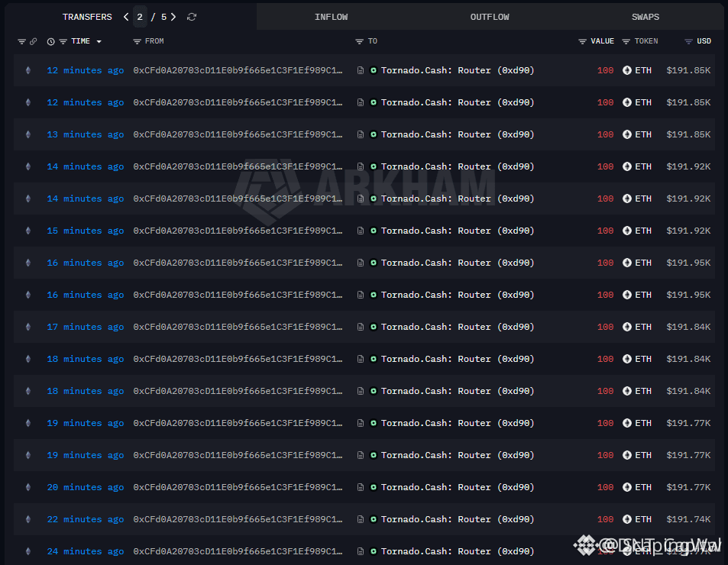Click ETH token label in 13 minutes row
Viewport: 728px width, 565px height.
pyautogui.click(x=643, y=134)
